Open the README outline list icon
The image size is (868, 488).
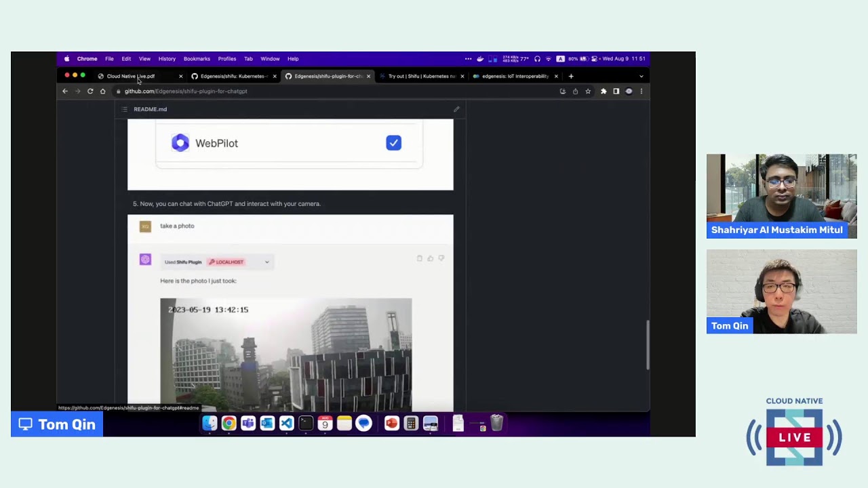tap(124, 109)
